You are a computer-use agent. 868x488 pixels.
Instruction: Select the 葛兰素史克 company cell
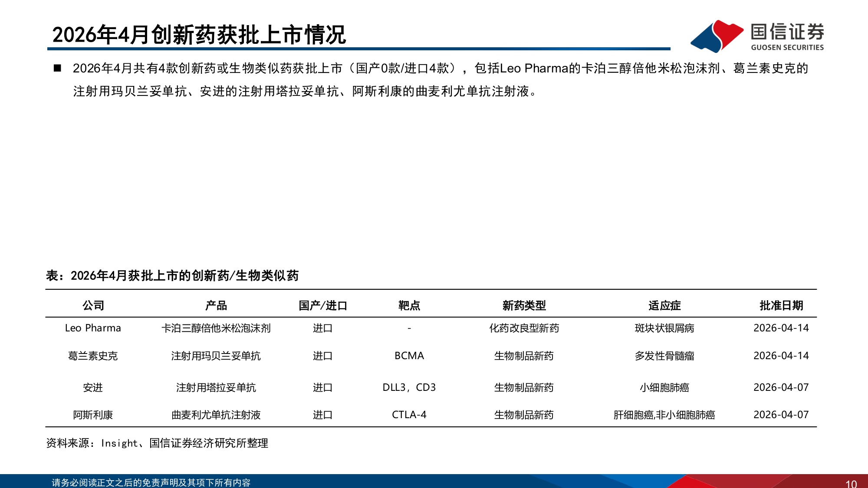pyautogui.click(x=93, y=356)
